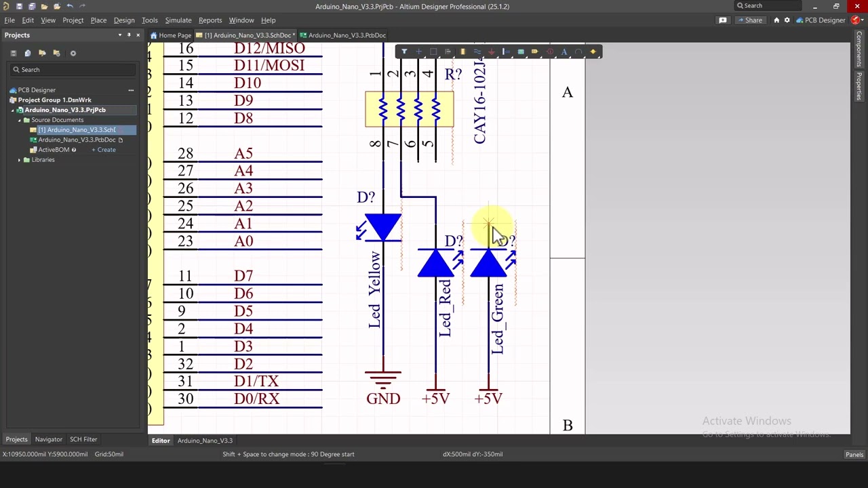Select the Place Port tool

pyautogui.click(x=535, y=52)
